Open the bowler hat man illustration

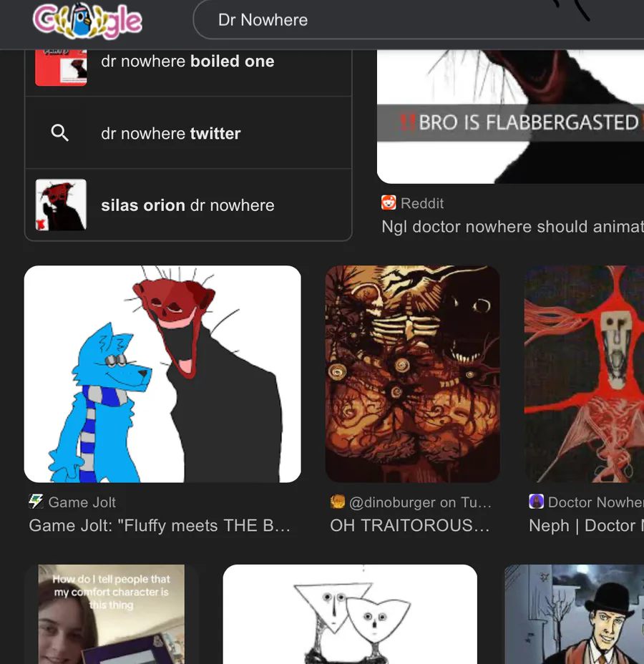574,614
